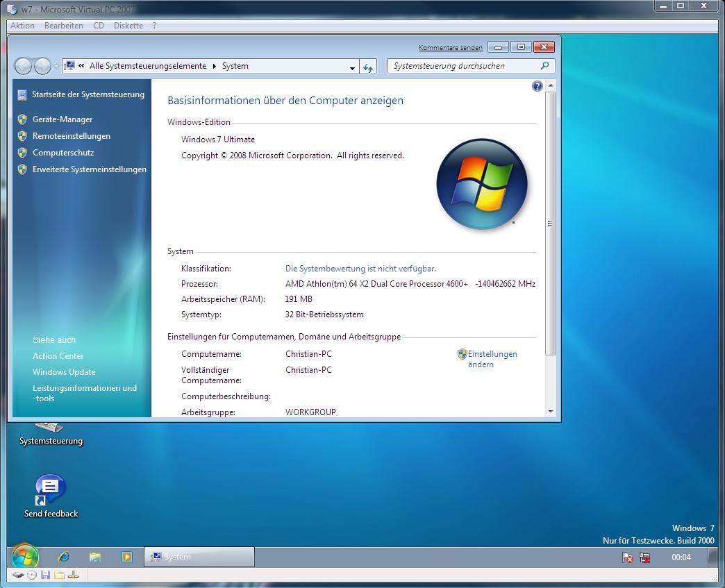Image resolution: width=725 pixels, height=588 pixels.
Task: Click the System breadcrumb segment
Action: [235, 66]
